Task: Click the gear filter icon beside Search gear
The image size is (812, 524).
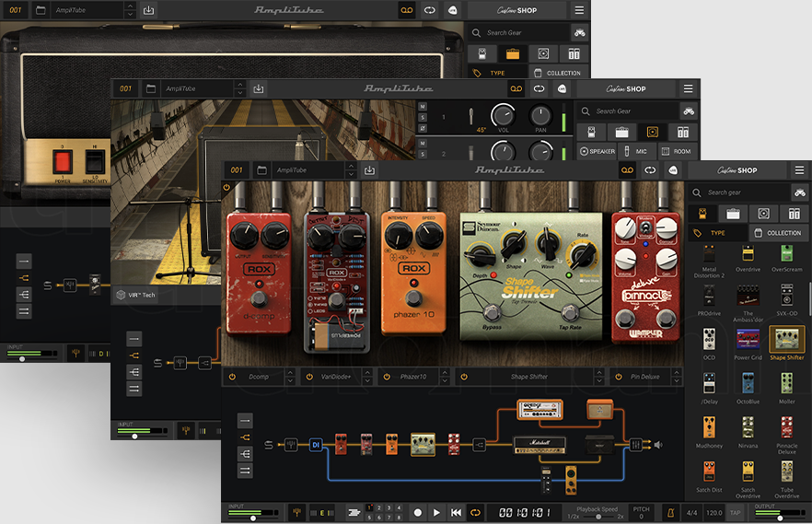Action: tap(800, 192)
